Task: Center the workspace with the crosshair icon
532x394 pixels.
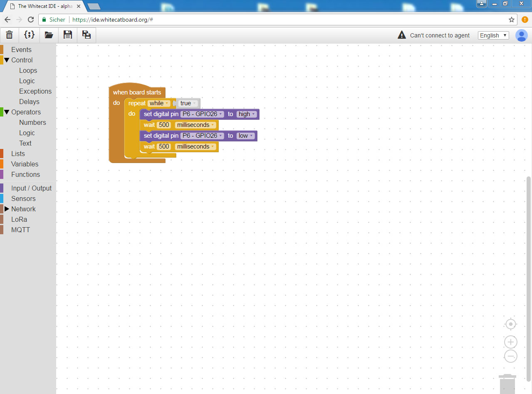Action: point(510,324)
